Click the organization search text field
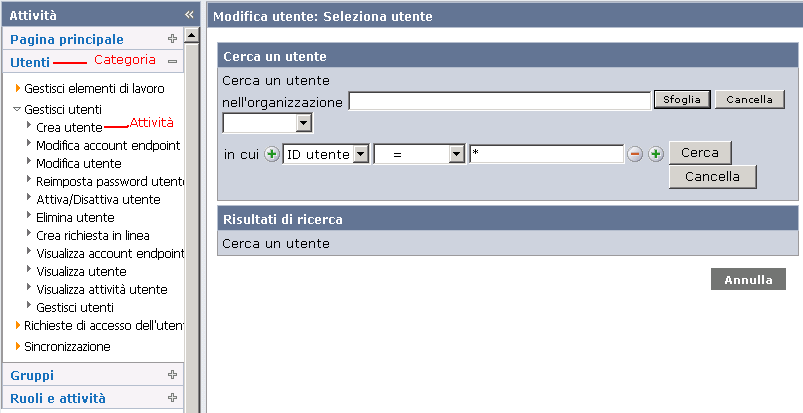 (x=499, y=101)
